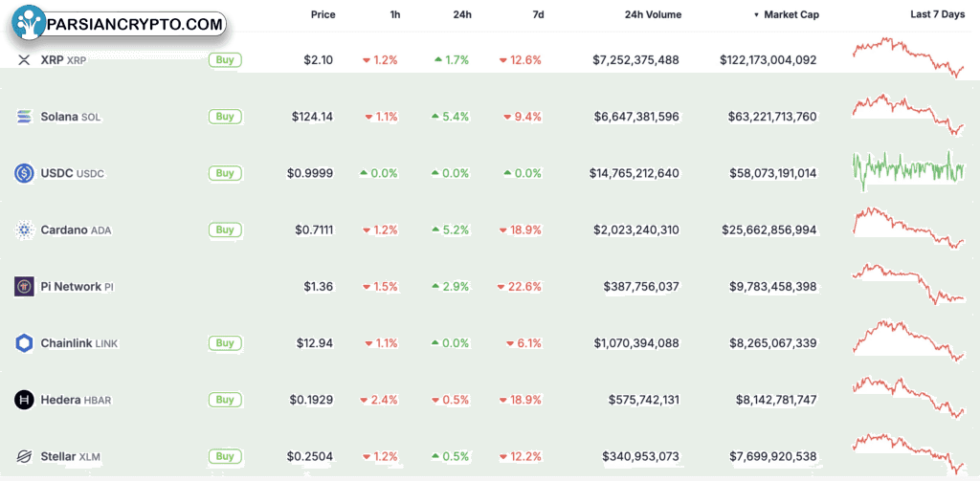Click XRP market cap $122,173,004,092

pyautogui.click(x=768, y=60)
